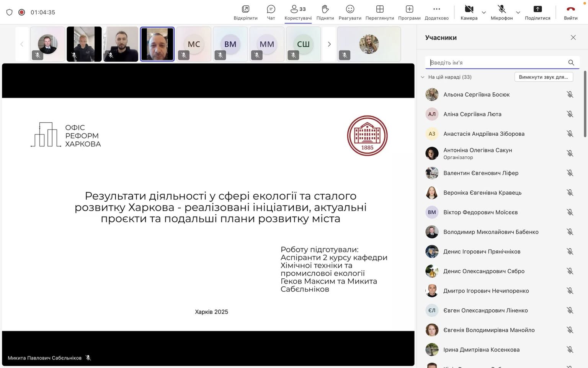Click the 'Вимкнути звук для...' button
Viewport: 588px width, 368px height.
543,77
